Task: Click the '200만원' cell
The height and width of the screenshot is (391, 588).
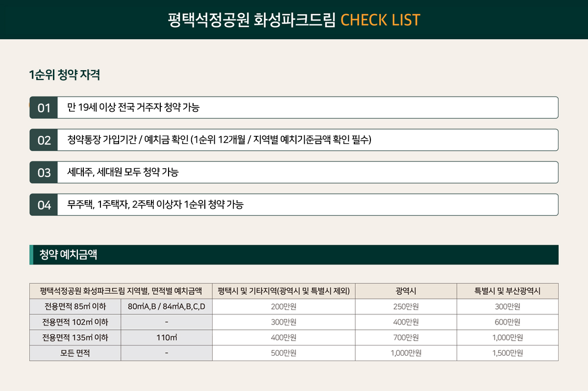Action: (284, 307)
